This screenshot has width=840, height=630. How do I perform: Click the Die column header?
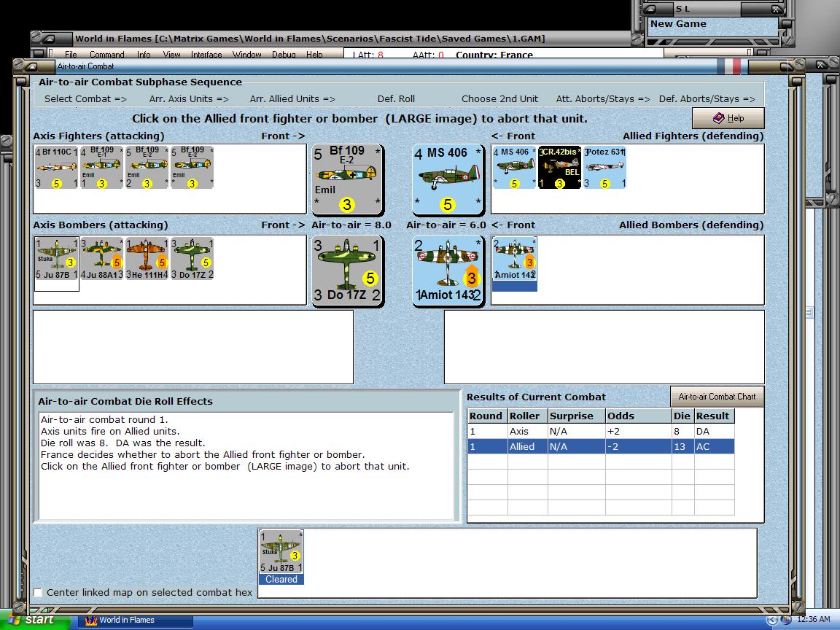682,416
